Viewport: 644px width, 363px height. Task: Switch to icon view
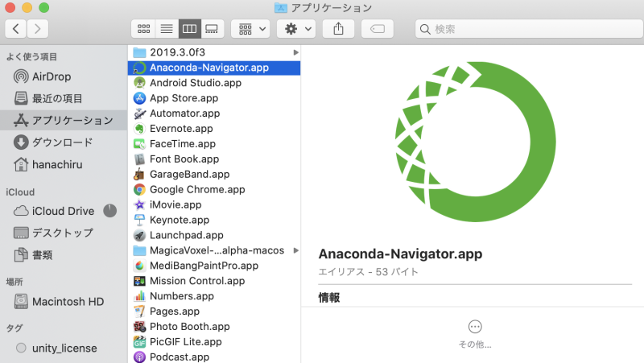pyautogui.click(x=143, y=29)
